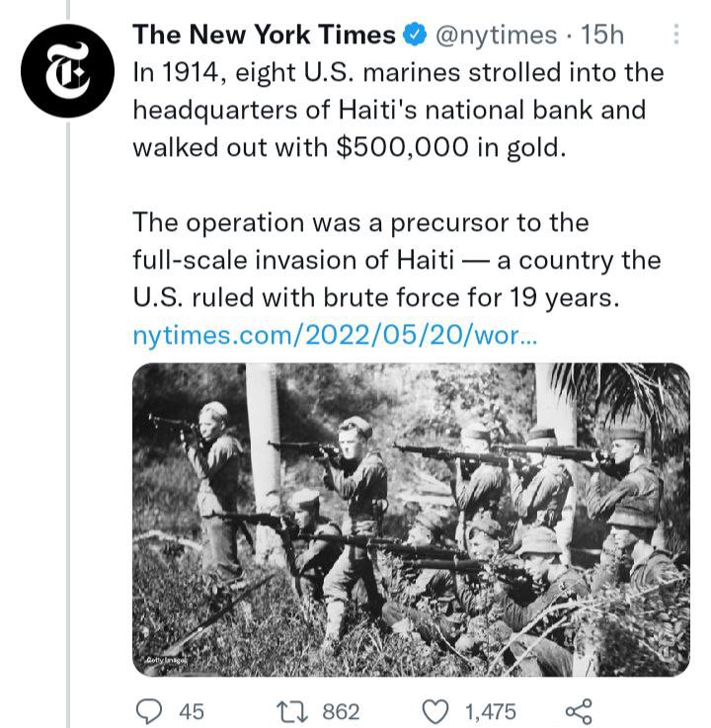Open the tweet's three-dot more options menu
The height and width of the screenshot is (728, 711).
(x=676, y=36)
